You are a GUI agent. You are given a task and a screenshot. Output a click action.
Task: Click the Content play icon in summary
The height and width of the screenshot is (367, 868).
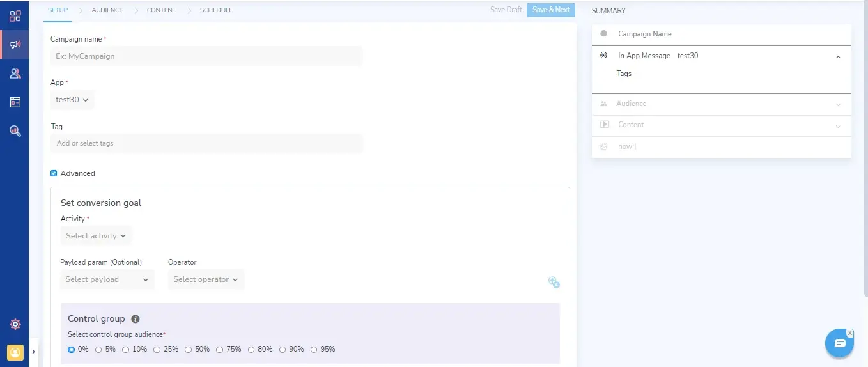[x=604, y=125]
